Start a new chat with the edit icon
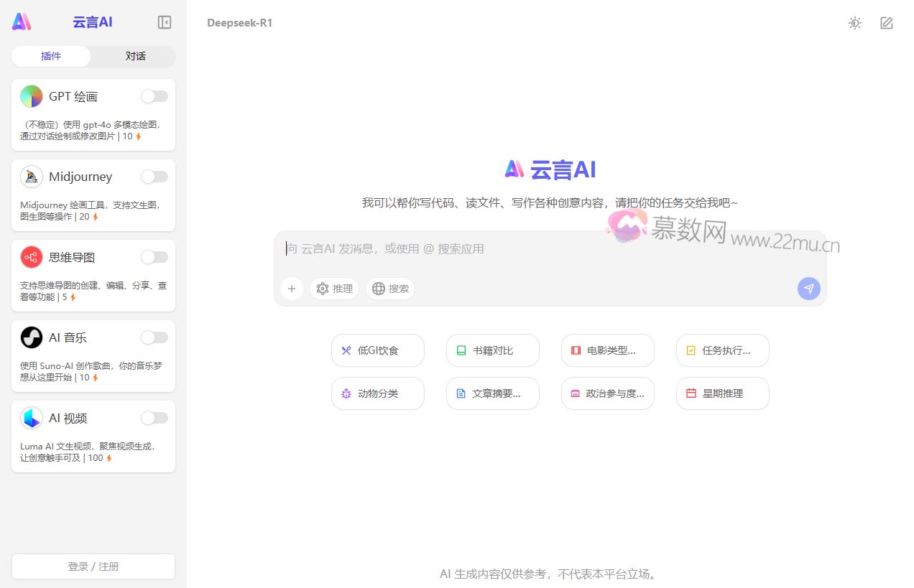The image size is (914, 588). click(x=886, y=23)
